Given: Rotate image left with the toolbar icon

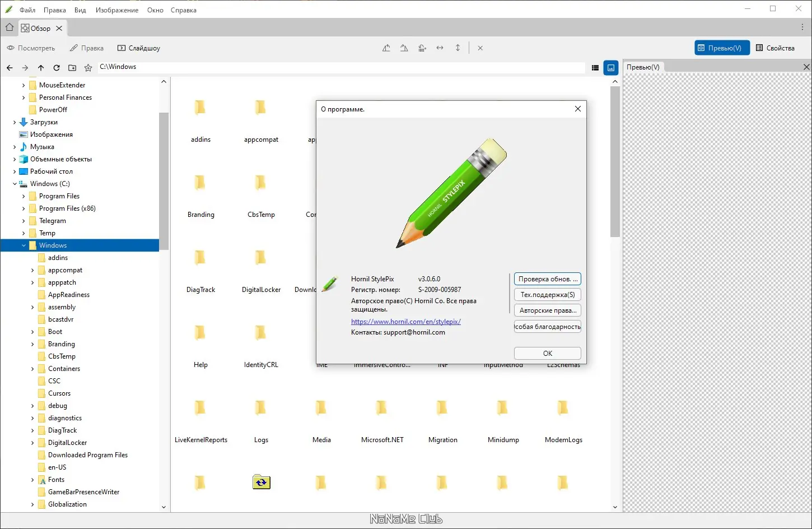Looking at the screenshot, I should click(386, 48).
